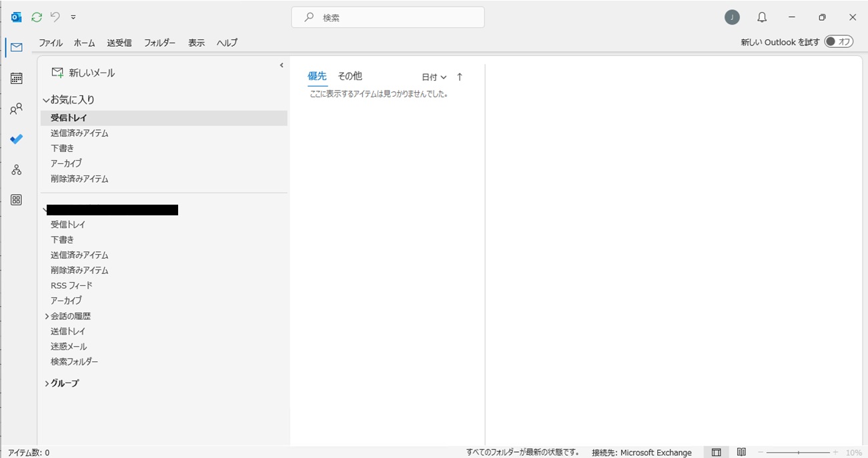This screenshot has width=868, height=458.
Task: Expand the 会話の履歴 folder
Action: (47, 316)
